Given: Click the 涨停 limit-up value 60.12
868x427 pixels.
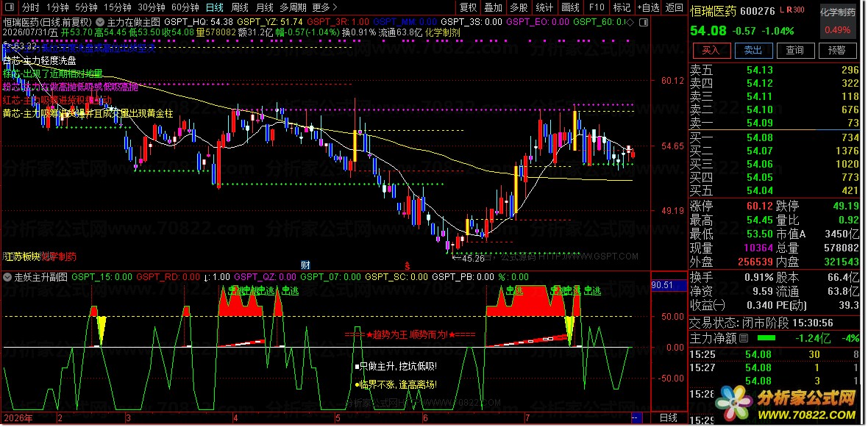Looking at the screenshot, I should click(759, 207).
